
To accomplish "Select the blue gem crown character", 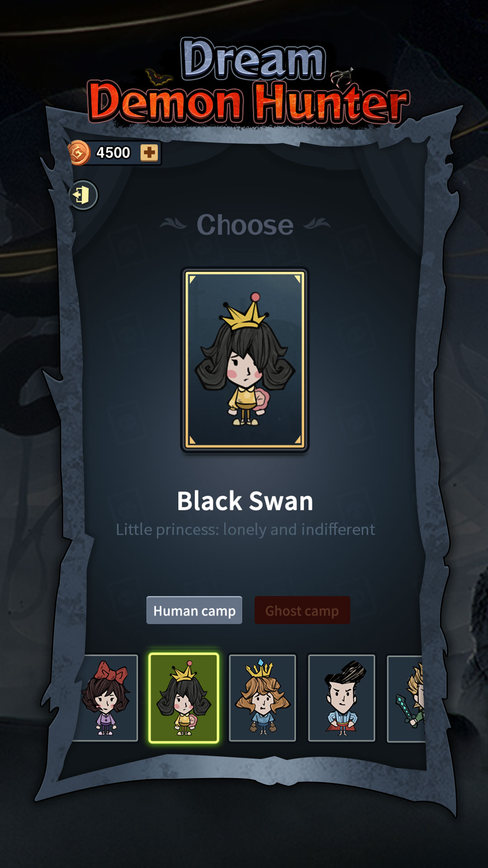I will tap(263, 698).
